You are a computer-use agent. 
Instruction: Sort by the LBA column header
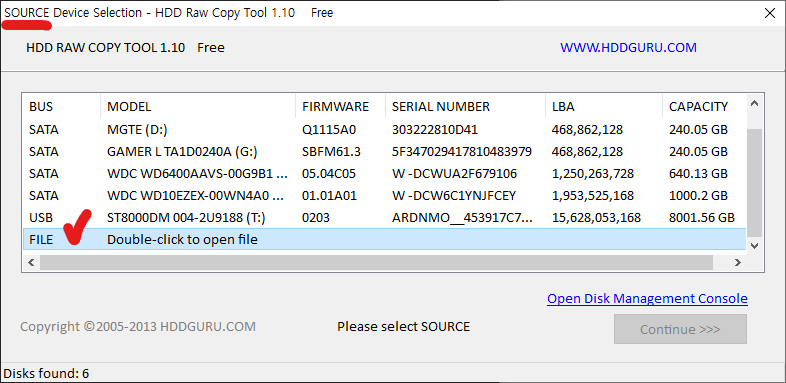coord(604,106)
